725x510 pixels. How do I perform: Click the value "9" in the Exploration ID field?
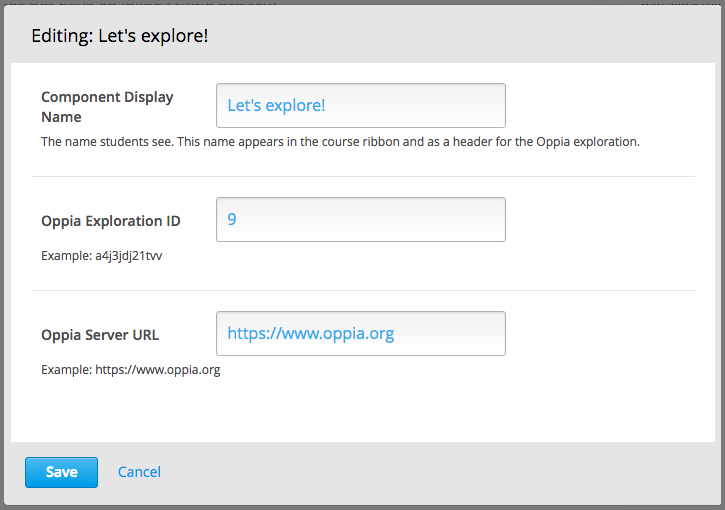click(232, 219)
